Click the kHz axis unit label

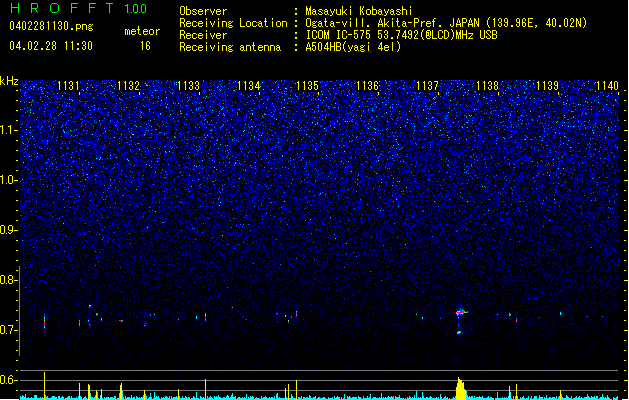pos(9,81)
